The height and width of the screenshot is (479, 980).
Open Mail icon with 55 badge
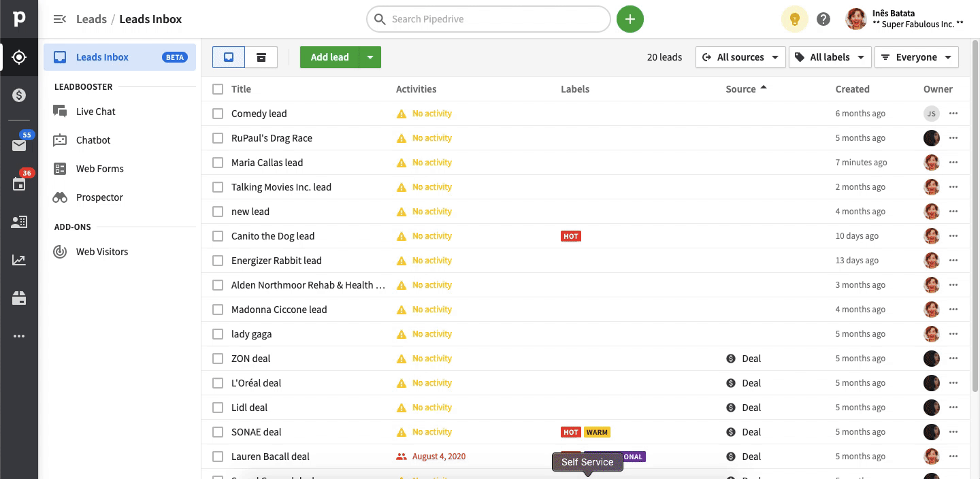point(19,145)
